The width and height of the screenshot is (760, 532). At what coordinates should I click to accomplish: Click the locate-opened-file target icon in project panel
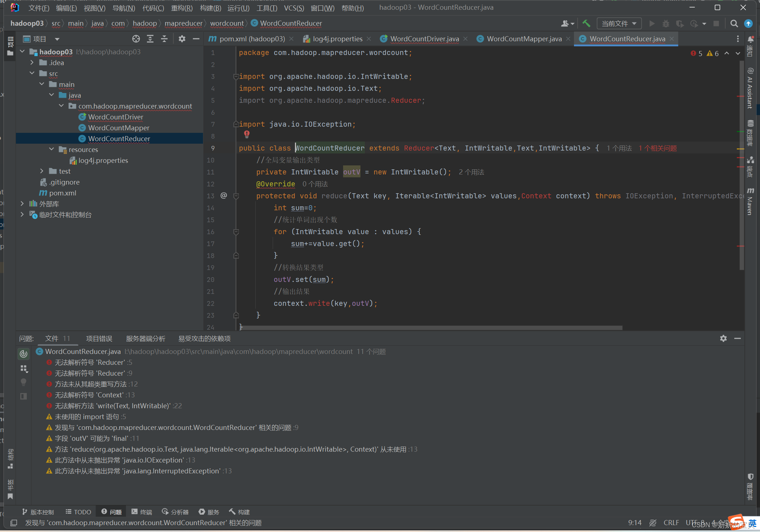pyautogui.click(x=136, y=39)
